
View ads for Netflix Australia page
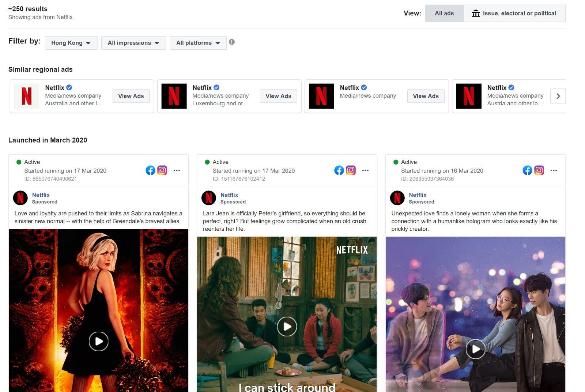click(131, 96)
